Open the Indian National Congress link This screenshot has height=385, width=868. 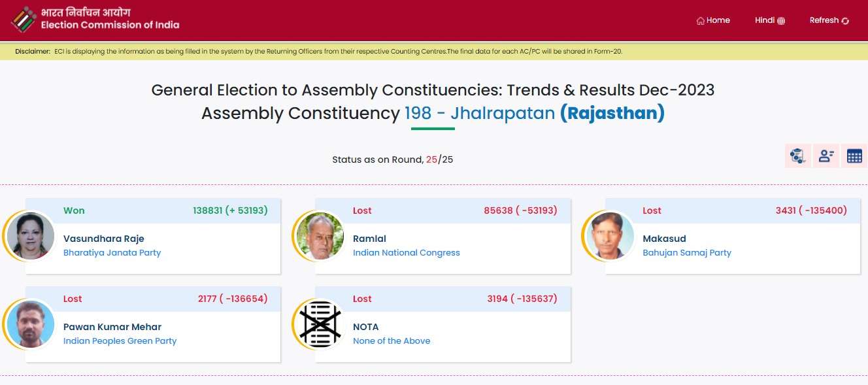click(407, 253)
